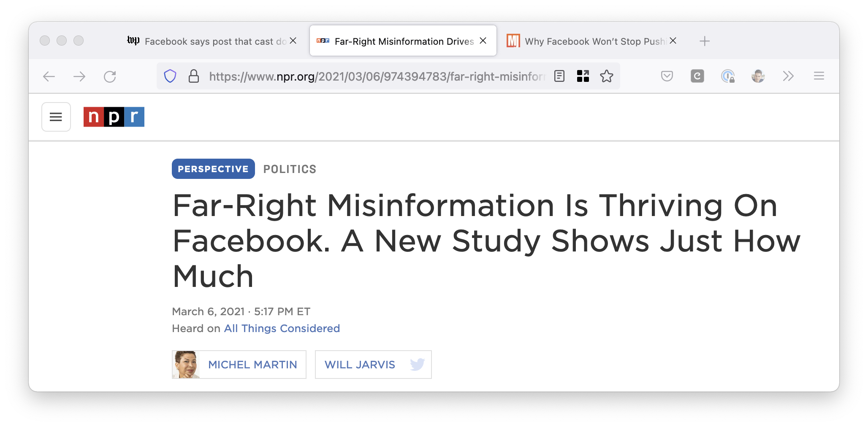
Task: Bookmark this page with the star icon
Action: click(x=607, y=76)
